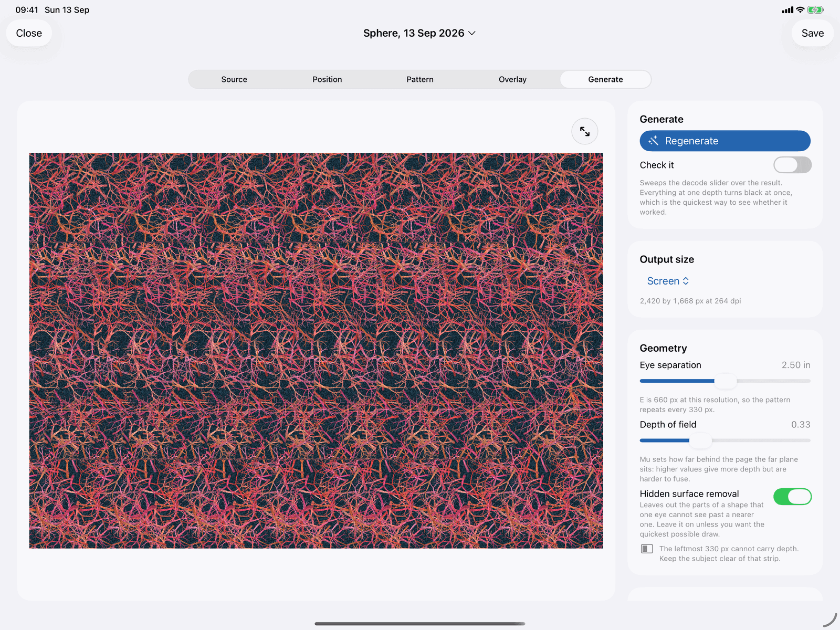
Task: Click the 'Sweeps the decode slider' description
Action: (716, 197)
